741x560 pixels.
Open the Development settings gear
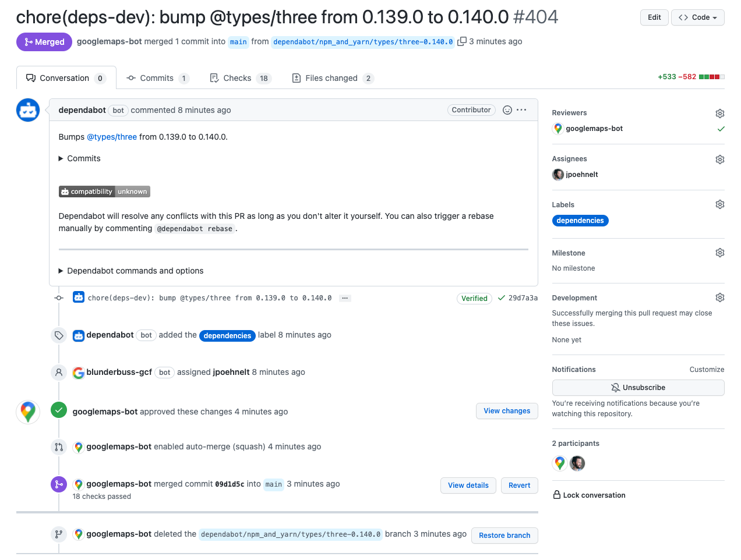click(719, 297)
